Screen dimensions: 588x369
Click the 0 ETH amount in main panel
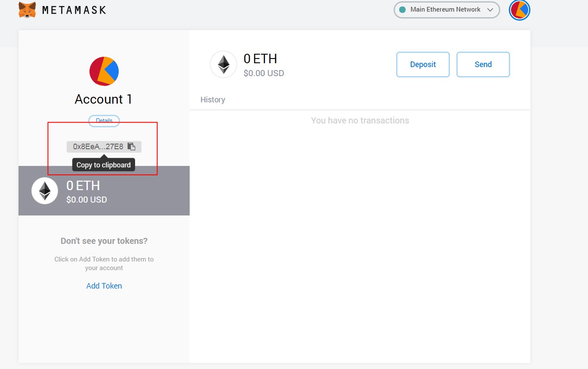[x=260, y=59]
